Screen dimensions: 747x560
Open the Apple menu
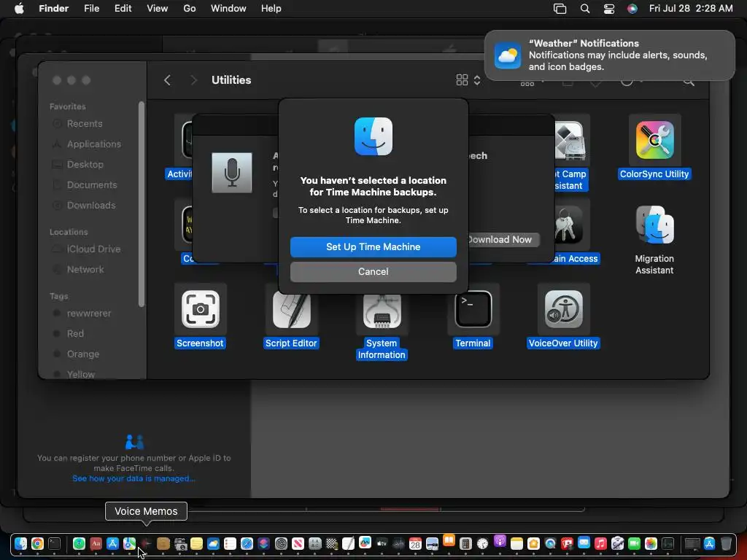click(19, 9)
